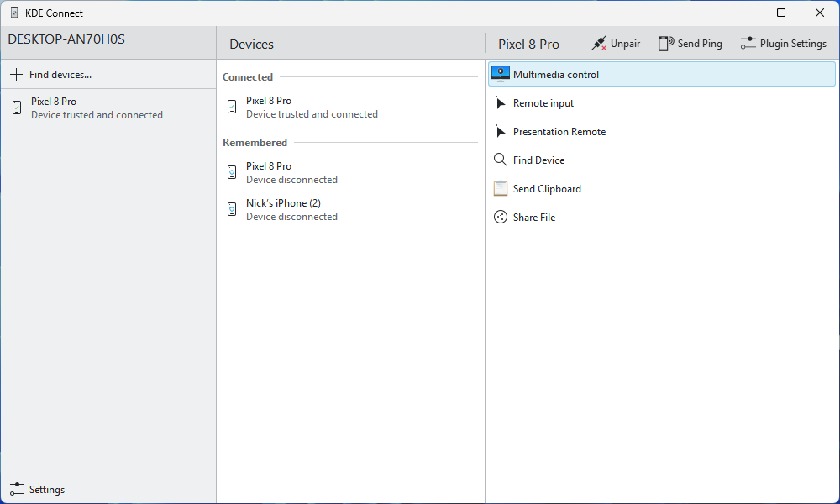Viewport: 840px width, 504px height.
Task: Select Pixel 8 Pro in the left sidebar
Action: 97,108
